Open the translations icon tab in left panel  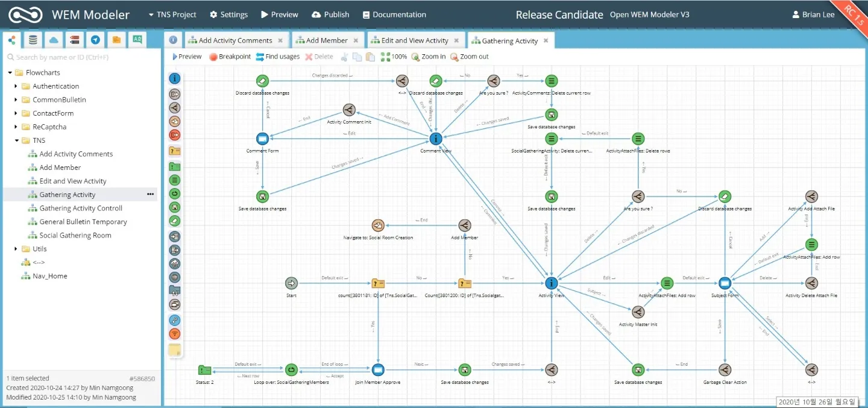point(137,40)
